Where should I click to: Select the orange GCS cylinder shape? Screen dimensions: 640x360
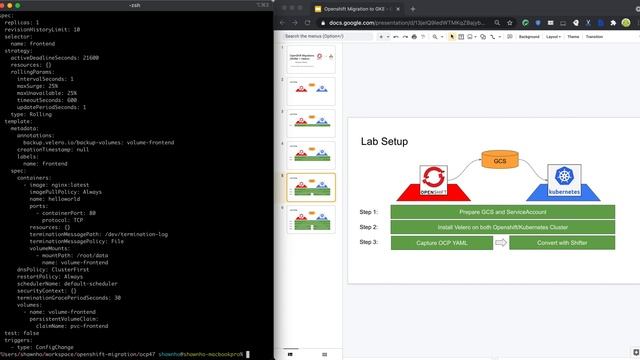[x=500, y=160]
